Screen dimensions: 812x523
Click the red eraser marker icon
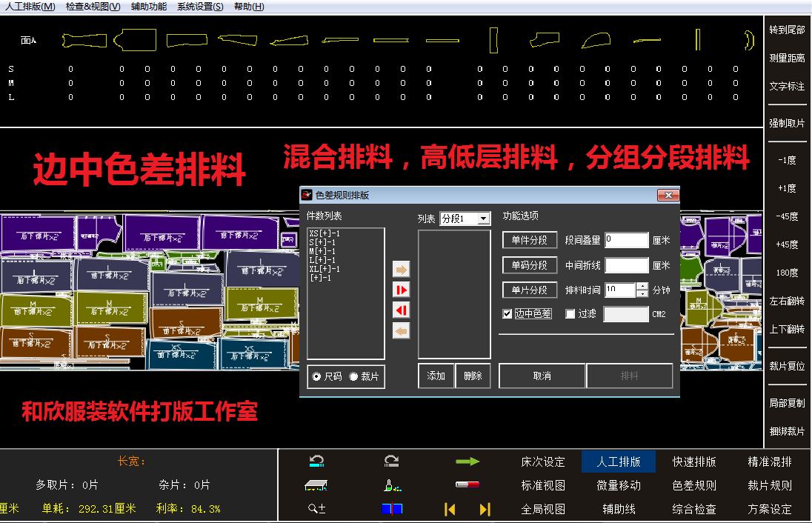[467, 484]
